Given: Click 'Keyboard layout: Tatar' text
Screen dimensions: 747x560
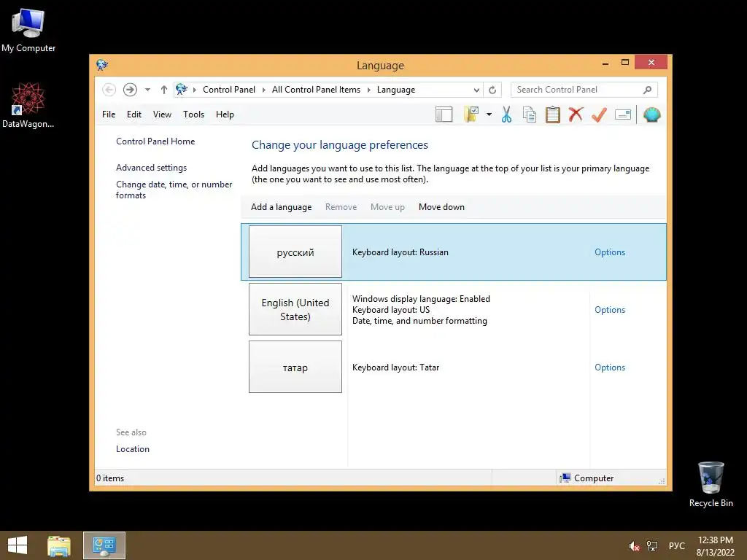Looking at the screenshot, I should tap(395, 367).
